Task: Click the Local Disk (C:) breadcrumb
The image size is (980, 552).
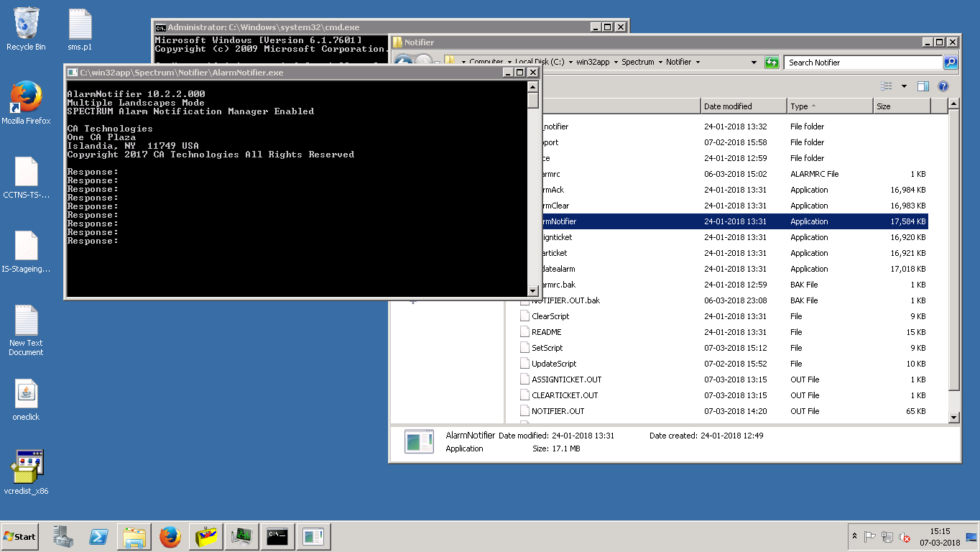Action: pyautogui.click(x=540, y=63)
